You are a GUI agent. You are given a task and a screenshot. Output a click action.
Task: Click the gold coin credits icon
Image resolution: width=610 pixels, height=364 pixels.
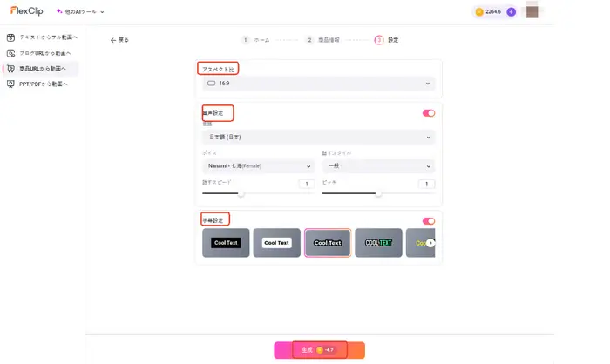coord(479,12)
